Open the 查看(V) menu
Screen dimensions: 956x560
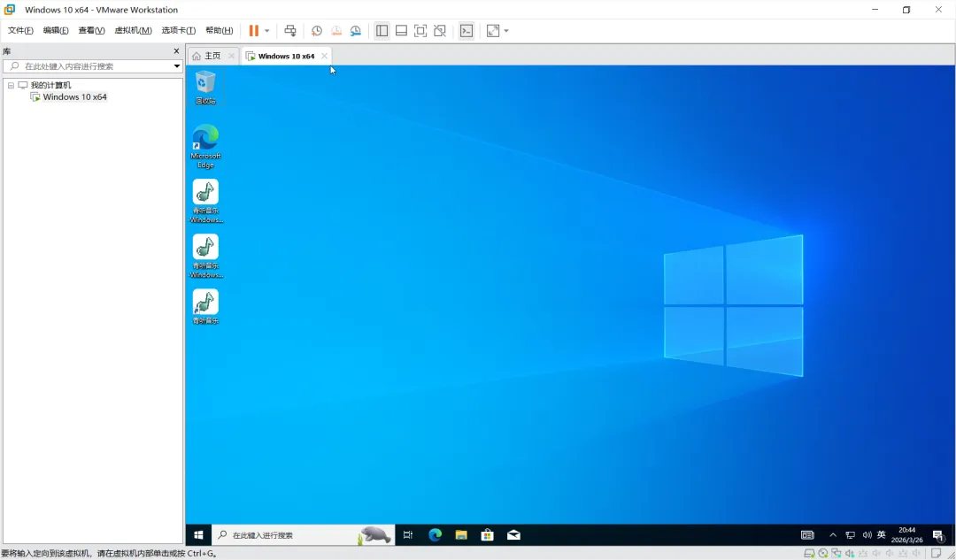click(91, 30)
